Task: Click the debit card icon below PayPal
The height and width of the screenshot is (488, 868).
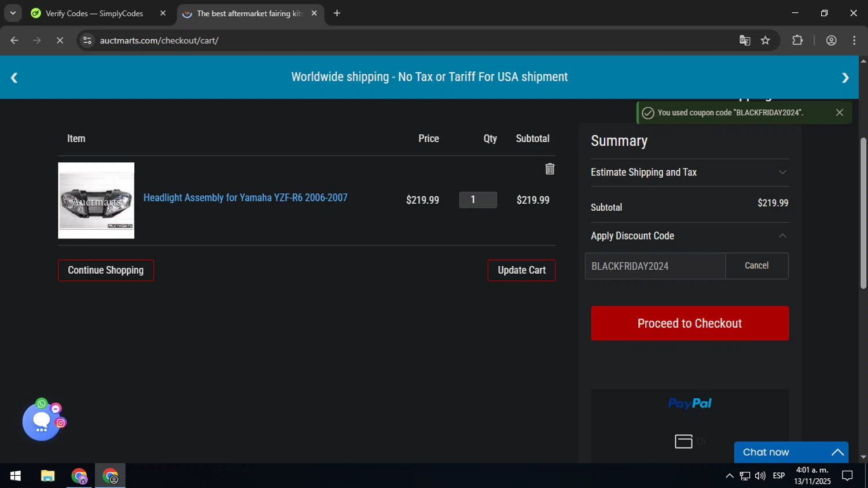Action: (x=683, y=442)
